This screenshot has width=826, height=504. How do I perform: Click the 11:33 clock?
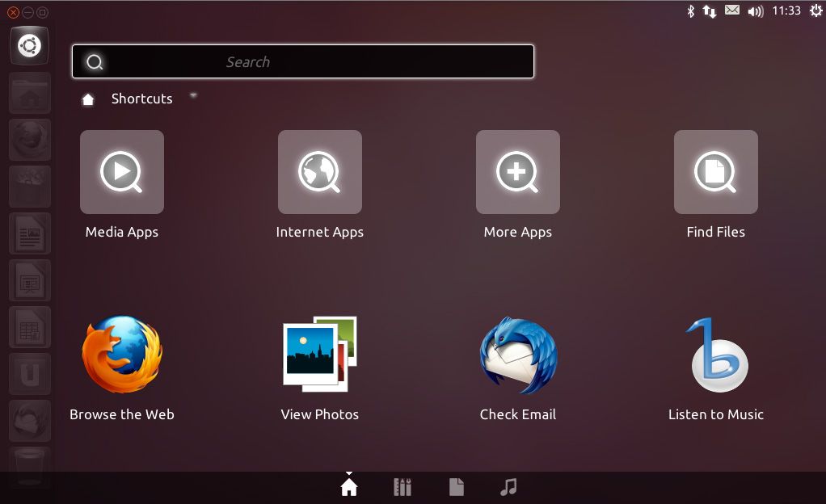click(x=786, y=10)
